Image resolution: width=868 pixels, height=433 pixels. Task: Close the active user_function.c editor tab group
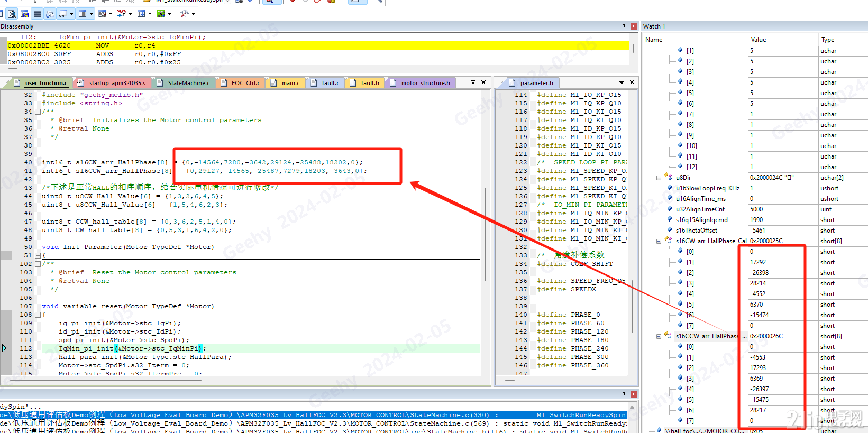pos(483,82)
